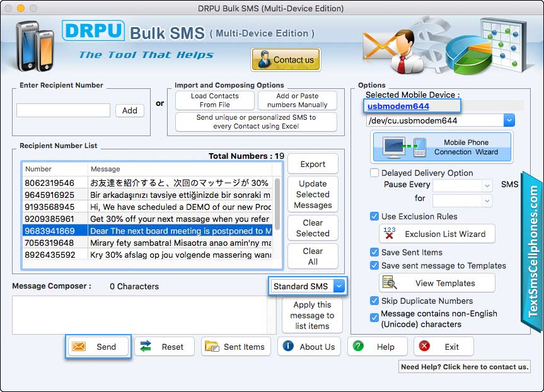Open the /dev/cu.usbmodem644 device dropdown
The width and height of the screenshot is (544, 392).
click(x=509, y=120)
